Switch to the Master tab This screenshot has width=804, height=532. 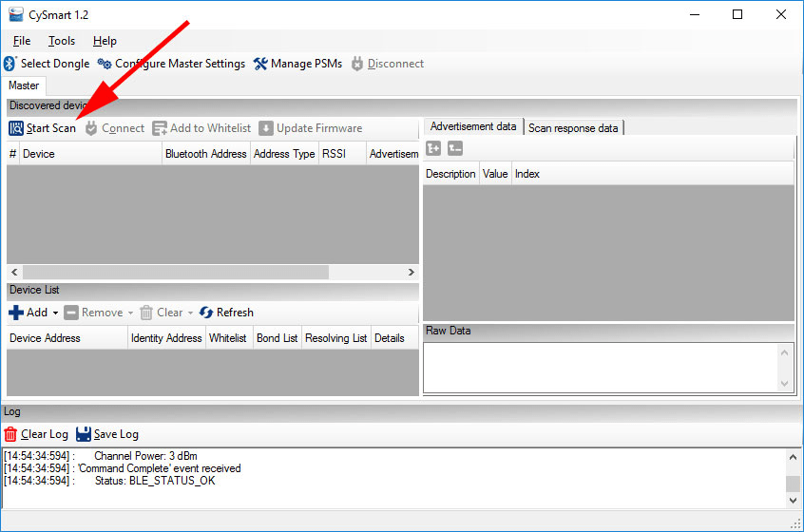coord(24,85)
